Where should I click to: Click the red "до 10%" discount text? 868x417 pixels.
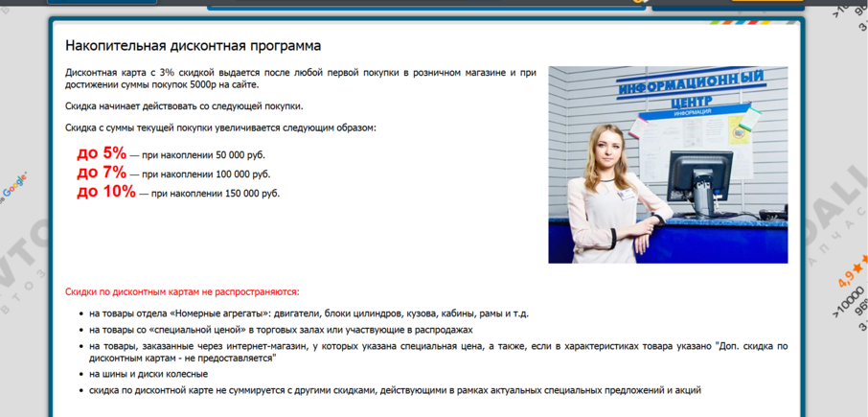(106, 192)
